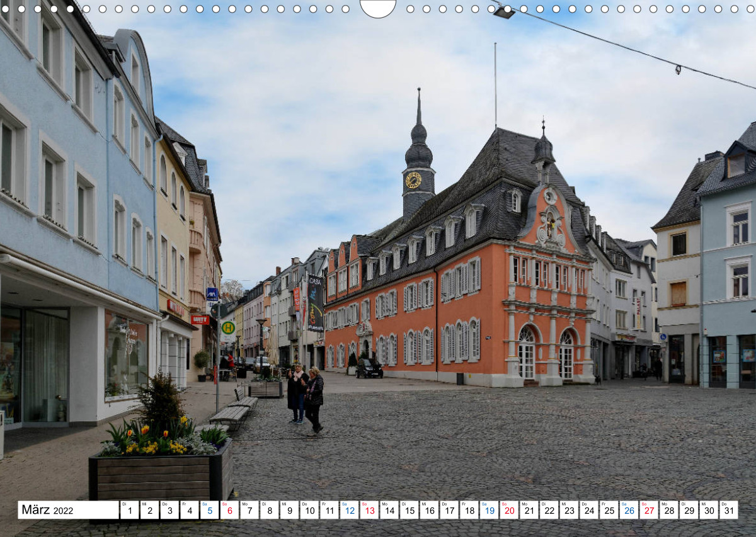Click the black vertical banner on the building
This screenshot has width=756, height=537.
click(315, 303)
